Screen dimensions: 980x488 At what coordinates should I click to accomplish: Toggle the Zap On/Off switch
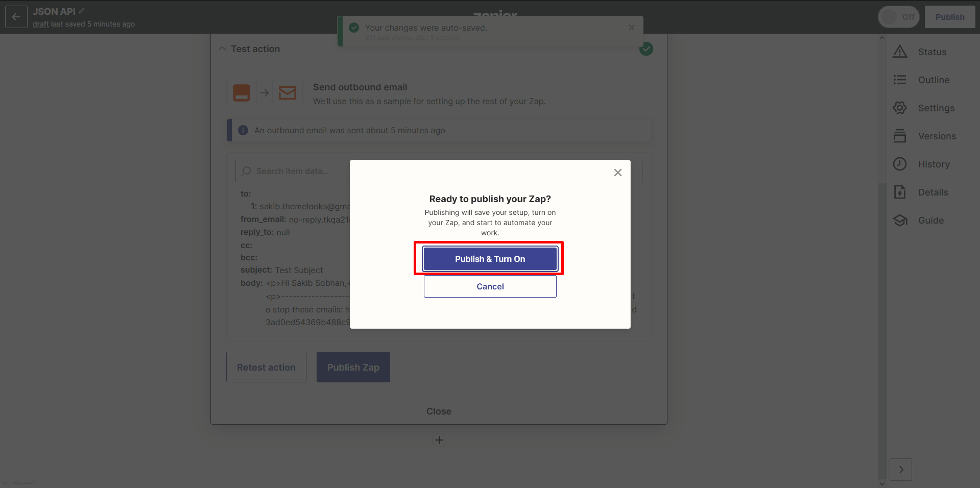[x=898, y=17]
